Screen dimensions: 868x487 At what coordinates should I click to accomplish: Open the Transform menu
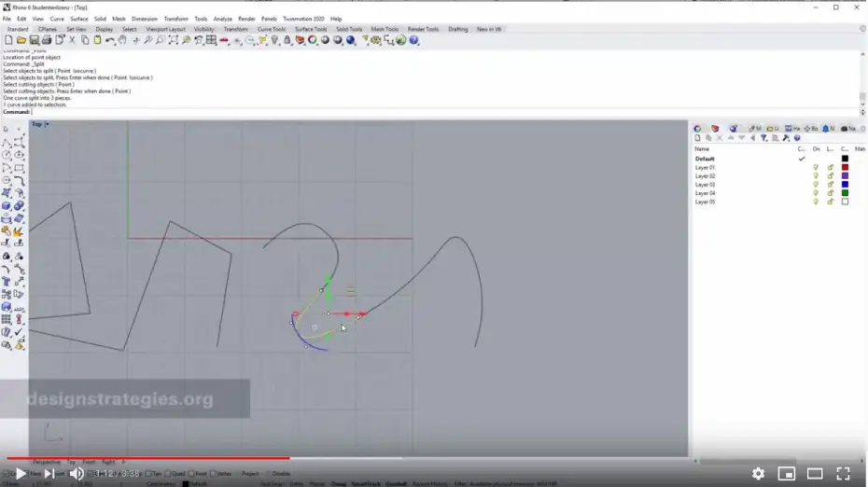pos(176,19)
